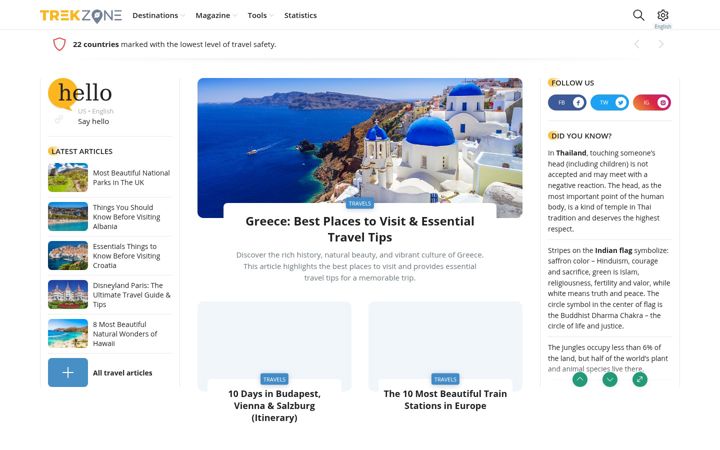The width and height of the screenshot is (720, 450).
Task: Open Most Beautiful National Parks UK thumbnail
Action: point(68,177)
